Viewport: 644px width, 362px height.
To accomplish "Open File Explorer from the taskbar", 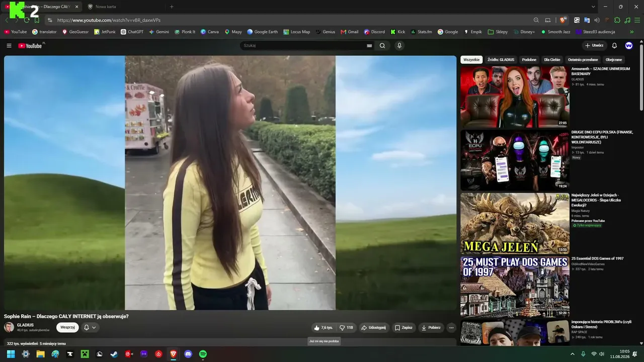I will coord(40,354).
